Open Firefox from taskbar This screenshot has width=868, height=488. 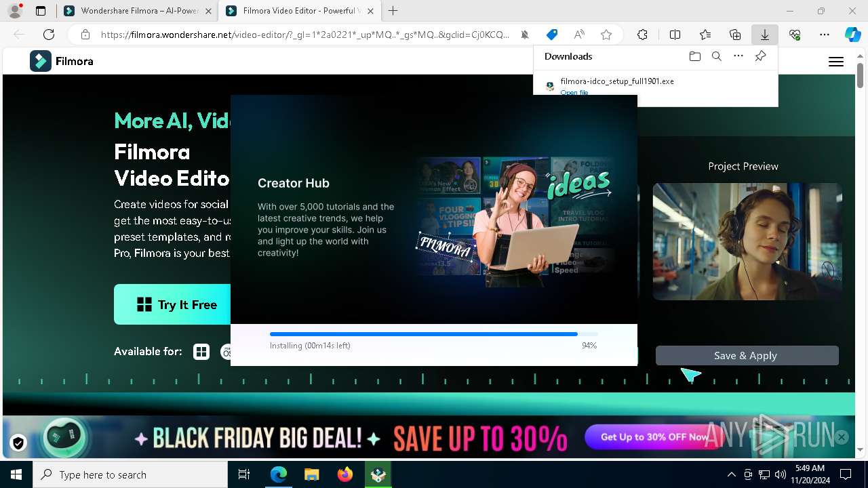pos(344,474)
